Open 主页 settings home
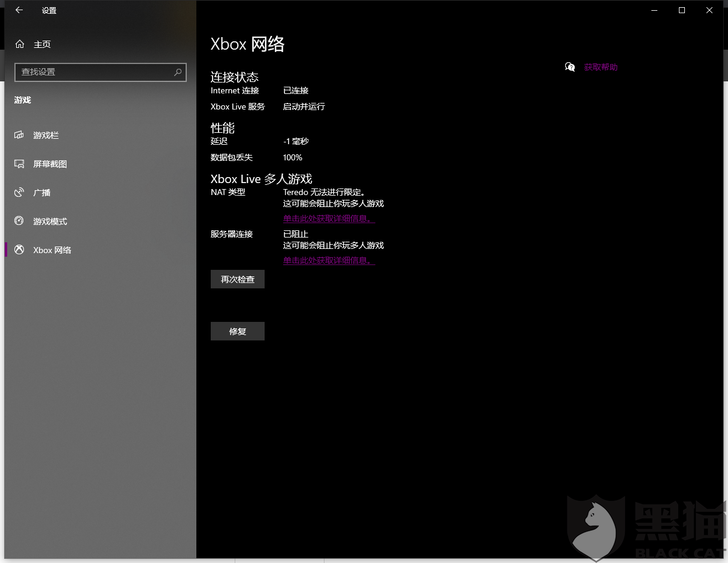 tap(100, 44)
